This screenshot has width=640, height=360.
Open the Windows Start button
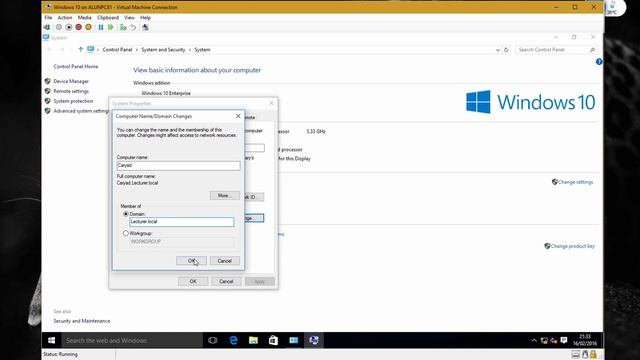tap(51, 340)
